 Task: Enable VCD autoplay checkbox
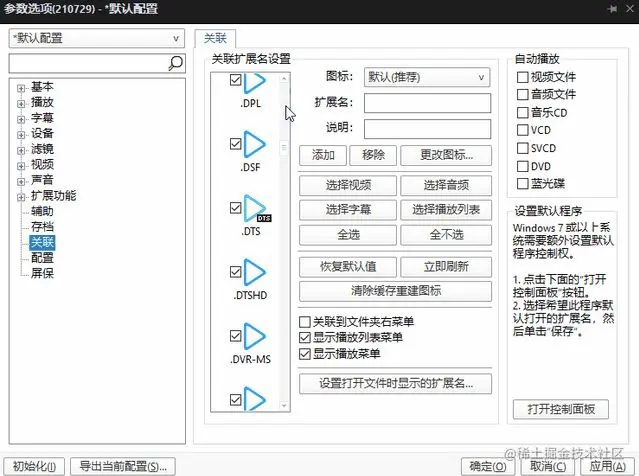(522, 130)
